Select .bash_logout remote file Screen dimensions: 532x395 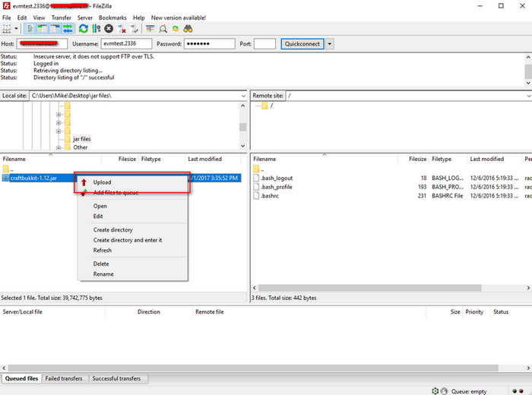[x=277, y=178]
